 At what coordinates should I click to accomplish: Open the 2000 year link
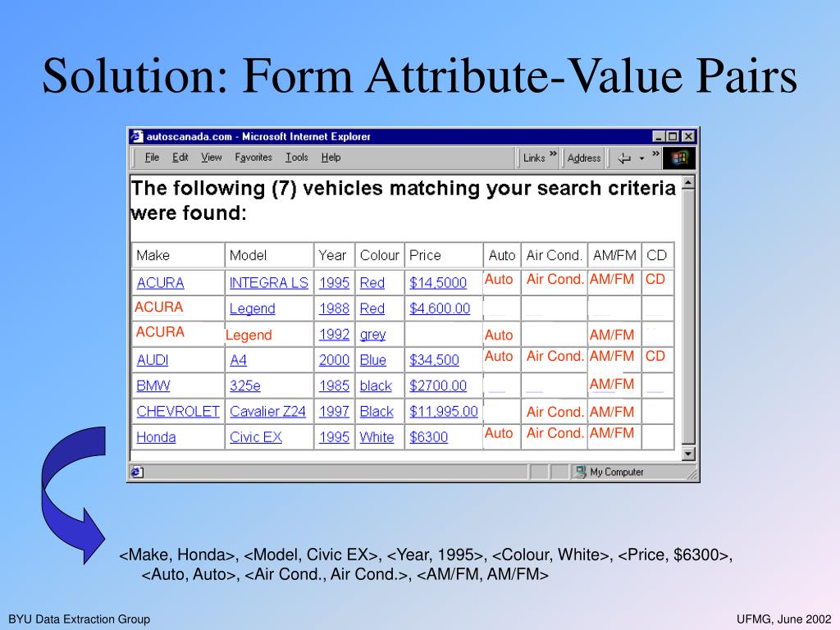pos(334,360)
